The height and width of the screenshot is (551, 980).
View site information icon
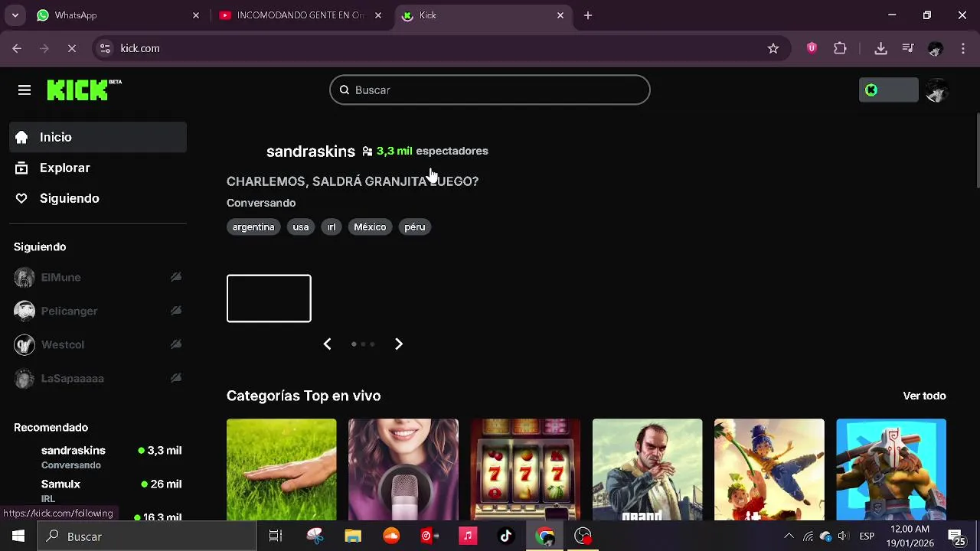pos(105,48)
